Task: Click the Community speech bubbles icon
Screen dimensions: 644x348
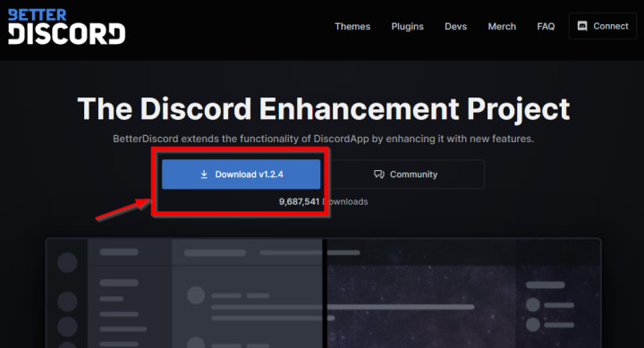Action: click(379, 174)
